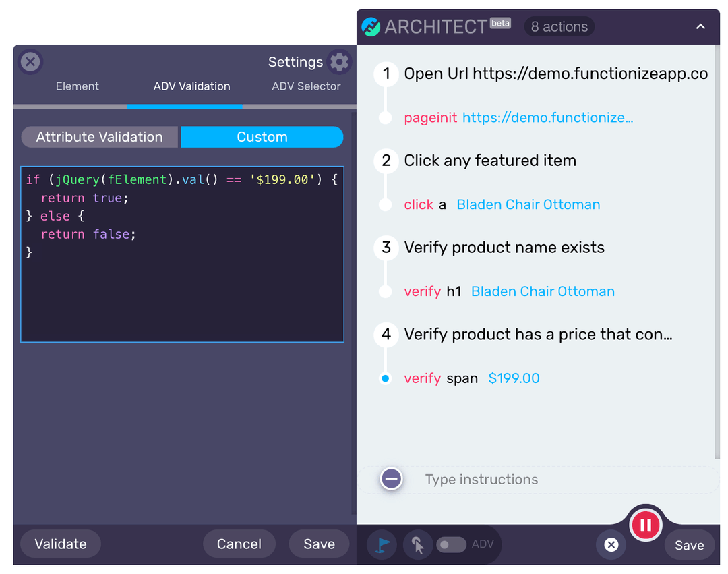
Task: Close the Settings panel via its X icon
Action: click(x=30, y=61)
